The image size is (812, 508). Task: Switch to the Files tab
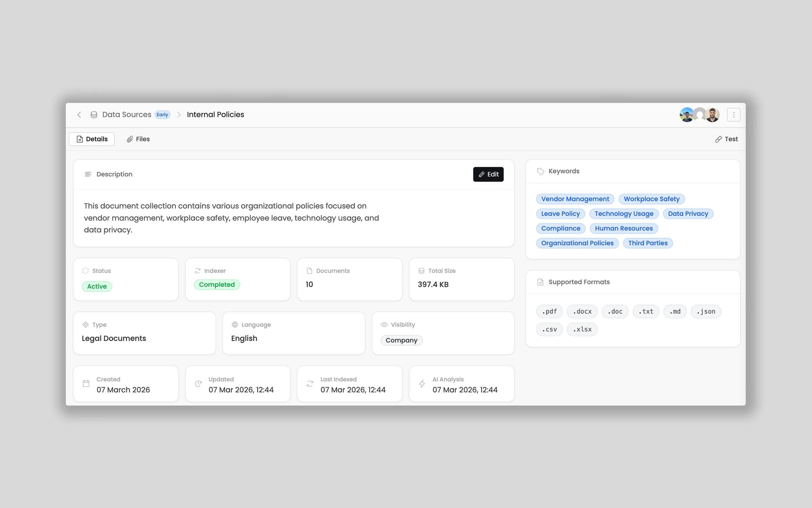pos(138,139)
